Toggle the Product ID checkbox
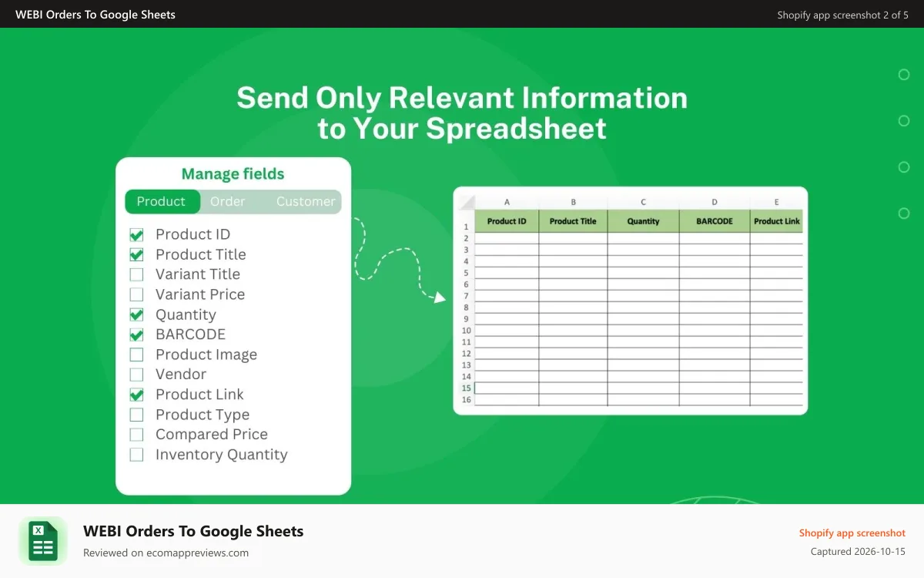924x578 pixels. [136, 234]
